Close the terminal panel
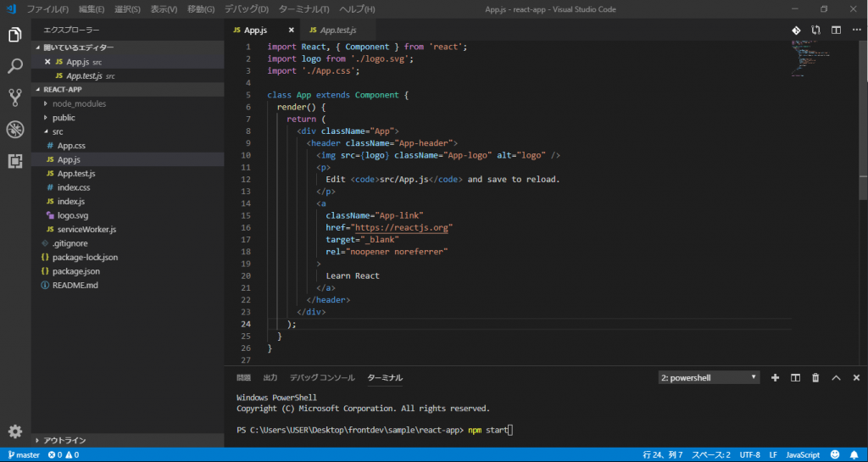Image resolution: width=868 pixels, height=462 pixels. pos(856,378)
